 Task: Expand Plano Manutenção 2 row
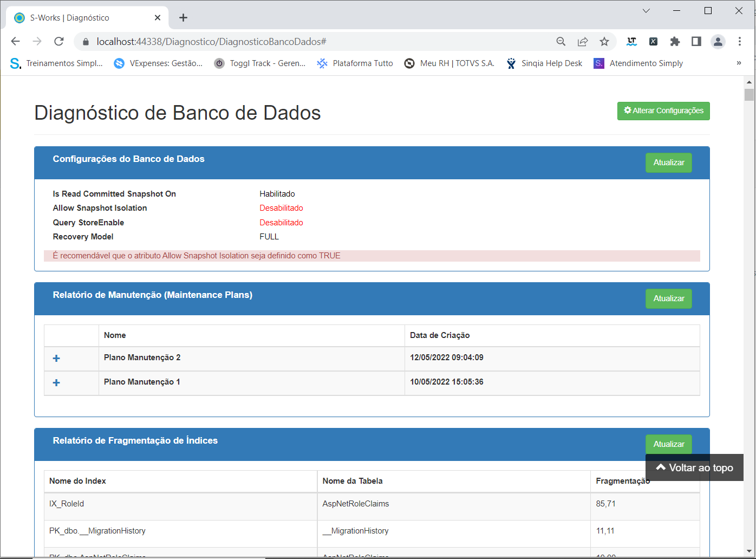[x=56, y=359]
